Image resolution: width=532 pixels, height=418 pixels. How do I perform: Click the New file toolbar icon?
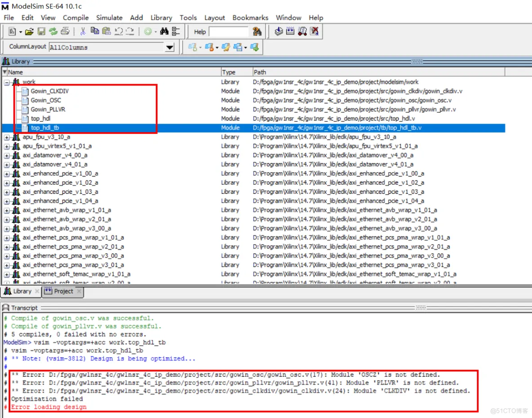pyautogui.click(x=12, y=31)
